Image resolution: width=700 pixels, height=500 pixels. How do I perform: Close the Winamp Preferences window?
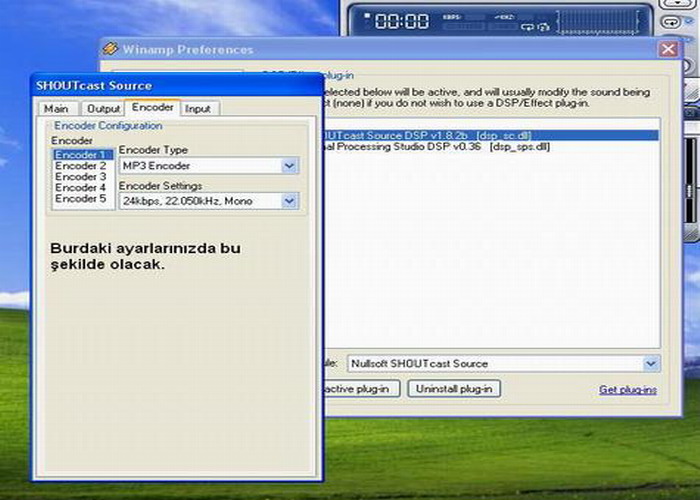(x=668, y=49)
